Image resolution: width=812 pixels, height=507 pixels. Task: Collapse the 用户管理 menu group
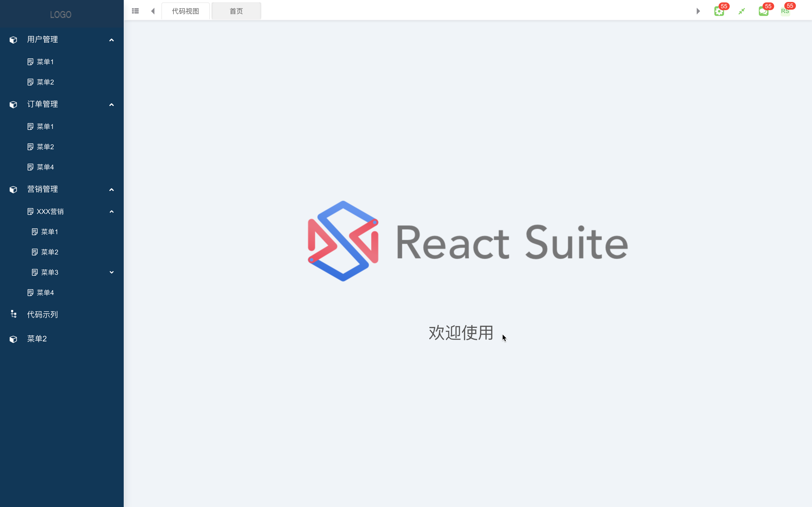[x=111, y=40]
